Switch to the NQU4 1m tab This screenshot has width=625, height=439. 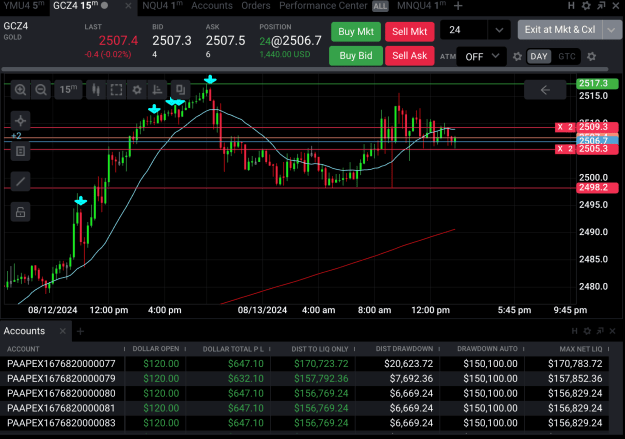[162, 6]
